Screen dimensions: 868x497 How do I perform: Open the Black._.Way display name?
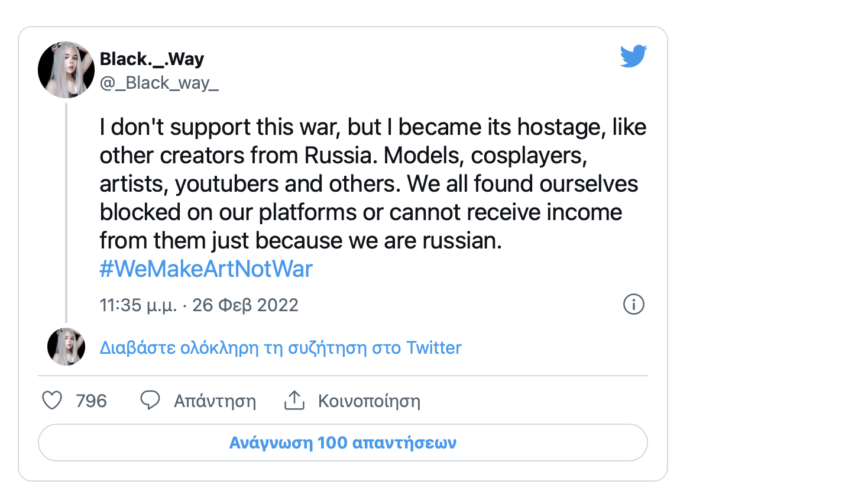pos(152,59)
